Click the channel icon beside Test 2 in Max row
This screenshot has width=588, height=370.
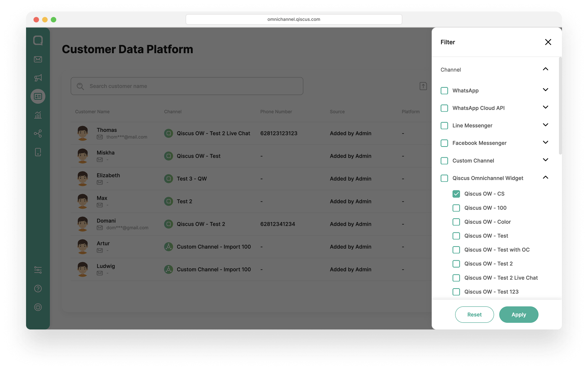tap(169, 201)
